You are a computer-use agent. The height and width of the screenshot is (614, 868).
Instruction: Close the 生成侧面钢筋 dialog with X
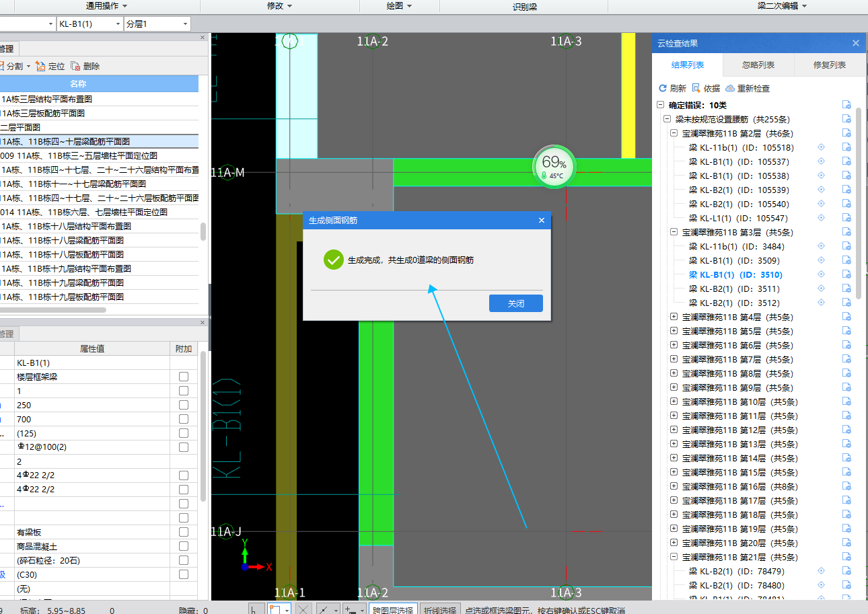click(x=542, y=220)
